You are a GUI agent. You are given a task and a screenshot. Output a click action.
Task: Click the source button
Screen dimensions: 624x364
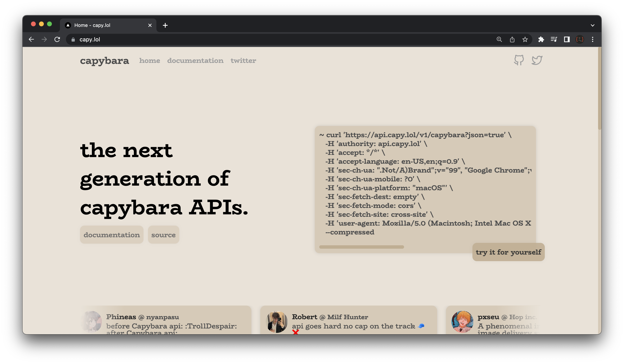coord(163,235)
